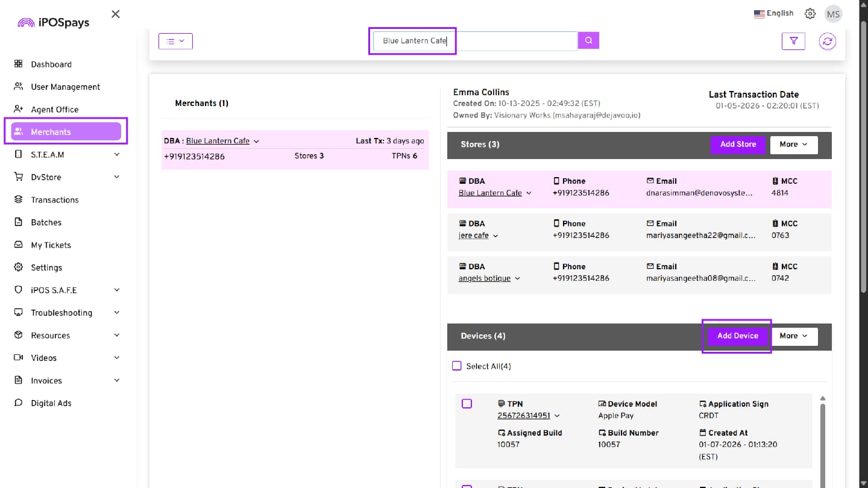This screenshot has height=488, width=868.
Task: Open the Devices More dropdown
Action: pos(793,336)
